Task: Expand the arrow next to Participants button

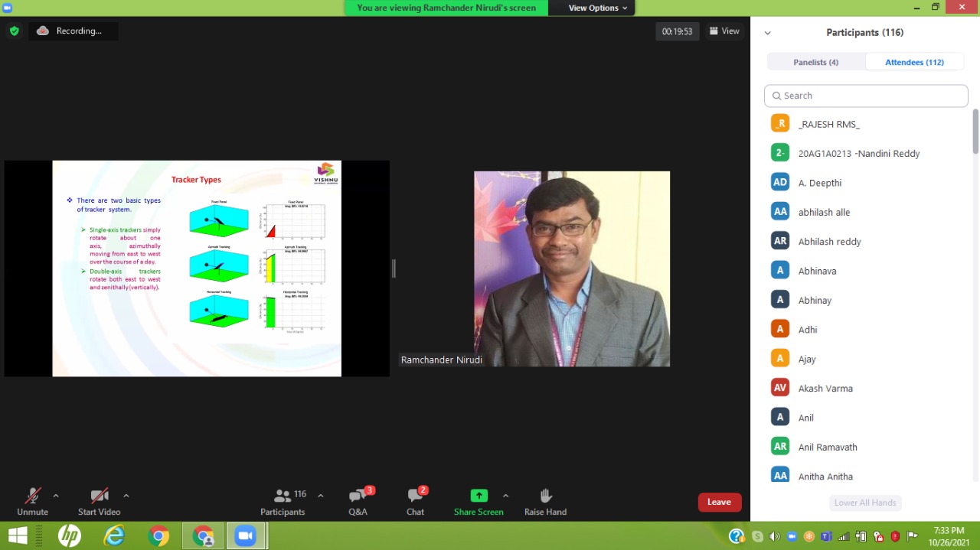Action: pyautogui.click(x=320, y=496)
